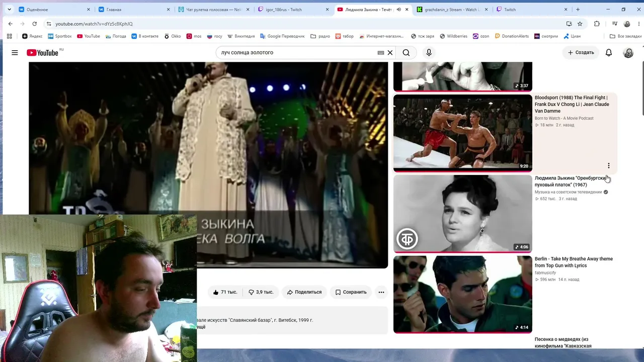Open the Sportbox bookmark
Viewport: 644px width, 362px height.
pos(60,36)
